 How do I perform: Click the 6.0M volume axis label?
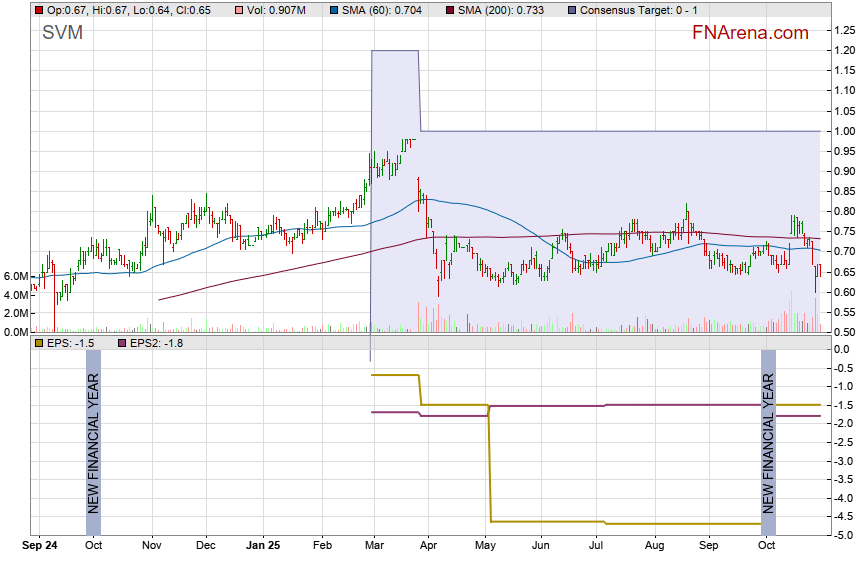tap(15, 276)
